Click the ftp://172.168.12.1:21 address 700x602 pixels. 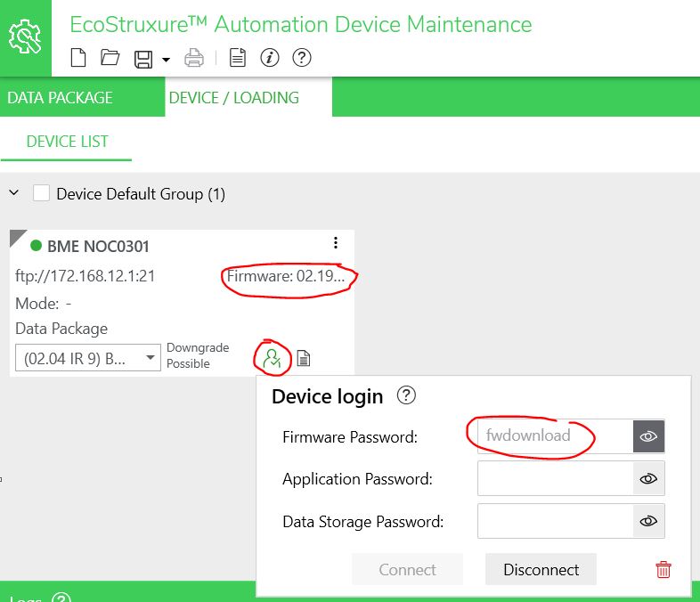[85, 276]
